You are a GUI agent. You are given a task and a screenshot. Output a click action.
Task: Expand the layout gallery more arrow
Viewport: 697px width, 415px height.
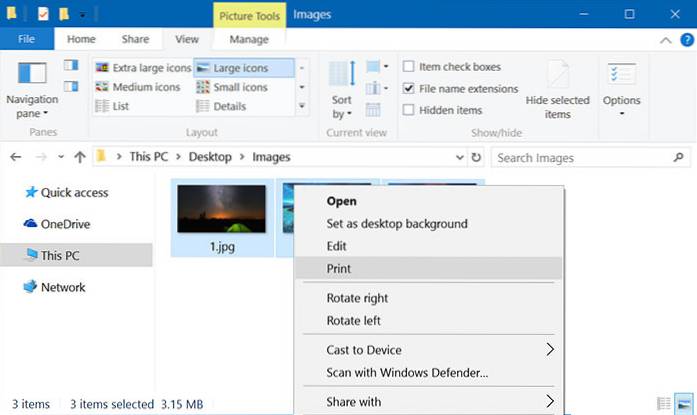coord(302,105)
